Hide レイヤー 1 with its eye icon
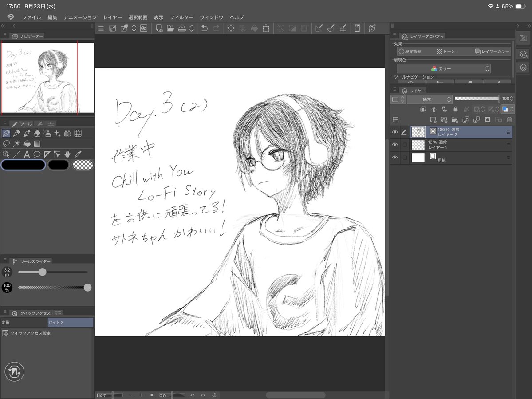The image size is (532, 399). (394, 145)
